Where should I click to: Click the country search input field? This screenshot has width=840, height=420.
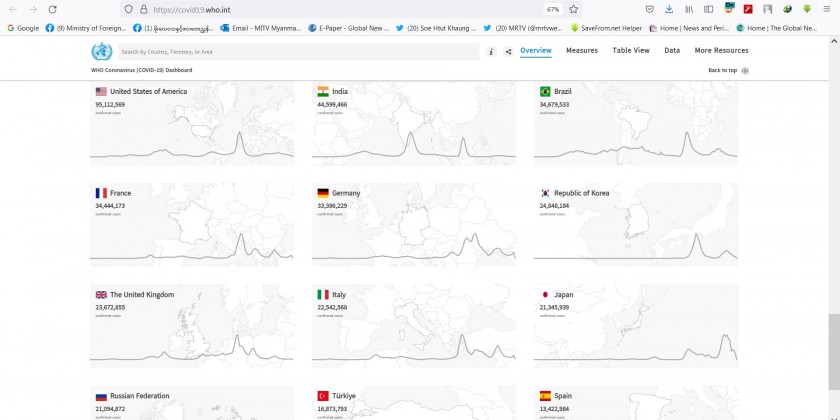[298, 51]
